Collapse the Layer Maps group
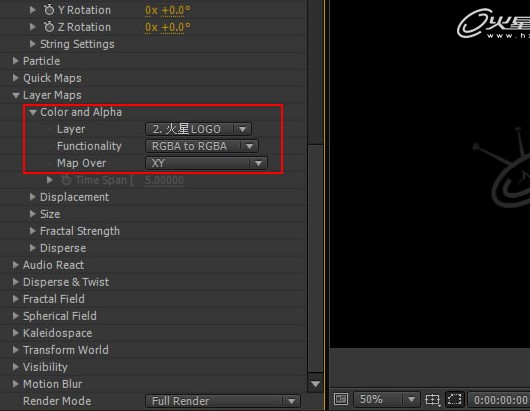This screenshot has width=530, height=411. tap(16, 95)
